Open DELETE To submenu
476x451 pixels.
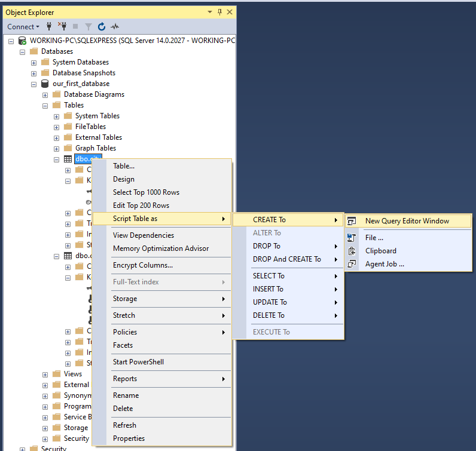coord(288,315)
